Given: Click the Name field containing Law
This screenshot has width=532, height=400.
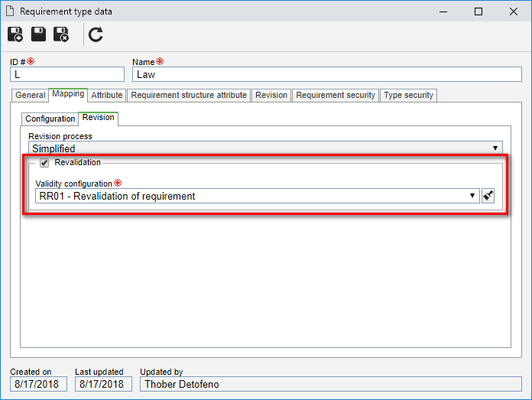Looking at the screenshot, I should (x=326, y=74).
